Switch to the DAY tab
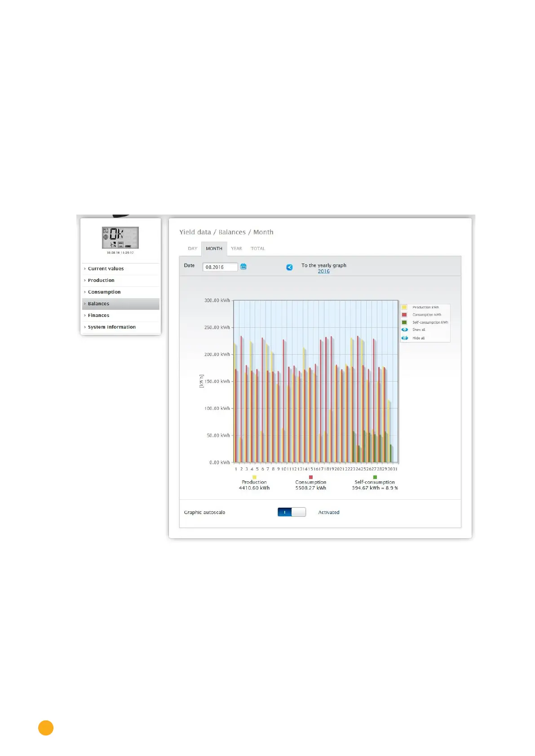Image resolution: width=535 pixels, height=756 pixels. (x=192, y=248)
